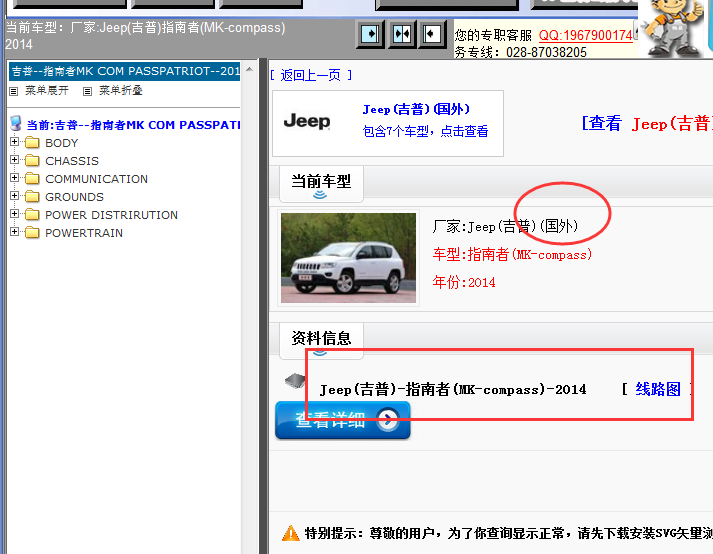713x554 pixels.
Task: Select the 资料信息 tab
Action: pos(321,341)
